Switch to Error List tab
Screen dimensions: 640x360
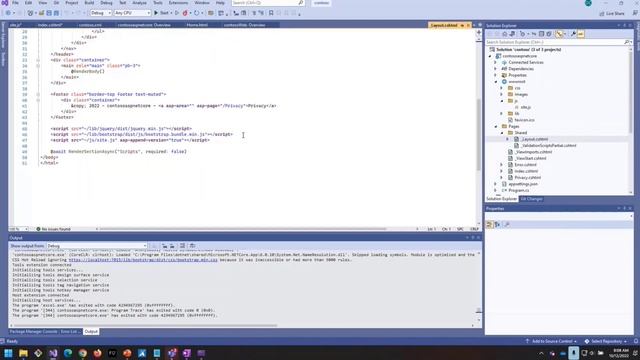coord(69,331)
